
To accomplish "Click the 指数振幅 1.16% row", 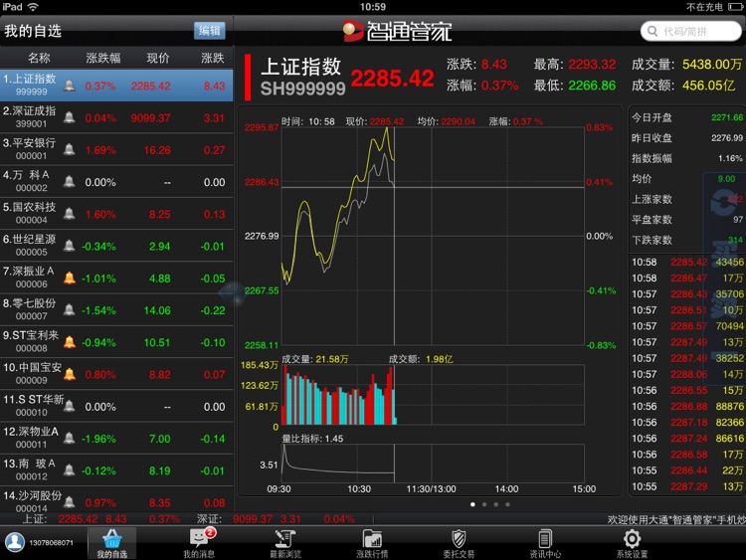I will coord(687,158).
